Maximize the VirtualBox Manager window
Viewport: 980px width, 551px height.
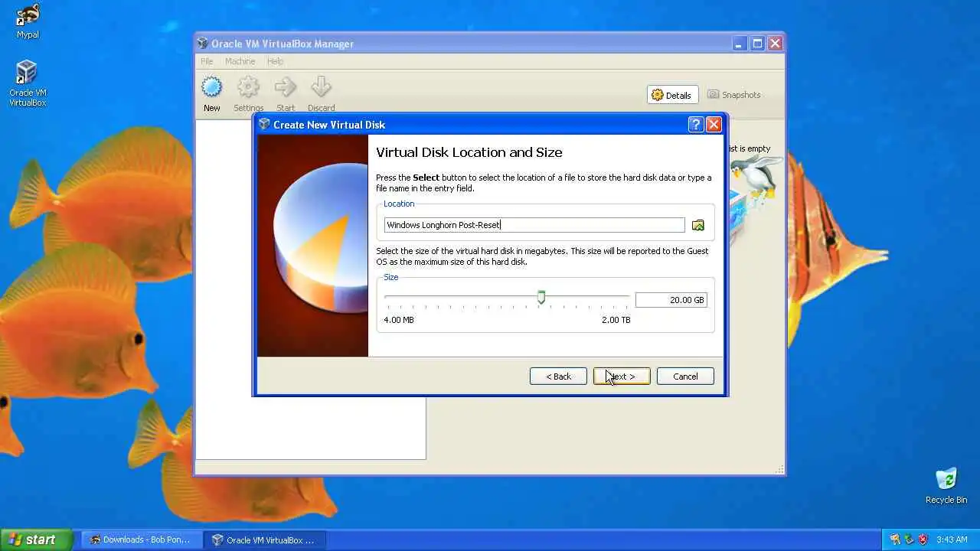757,44
